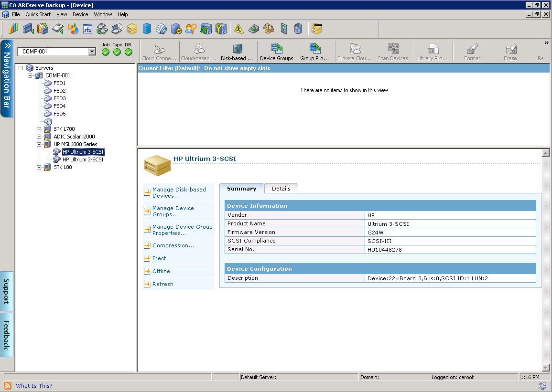
Task: Click the green Job status indicator
Action: (105, 53)
